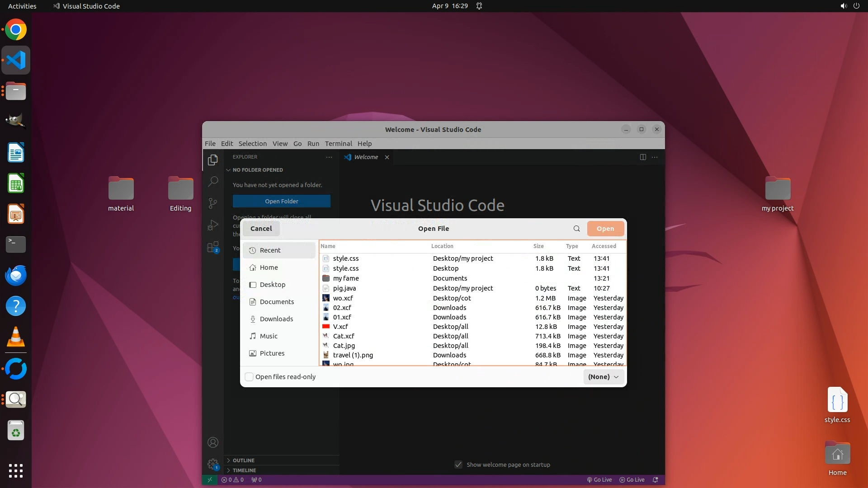
Task: Click the split editor icon
Action: [x=643, y=157]
